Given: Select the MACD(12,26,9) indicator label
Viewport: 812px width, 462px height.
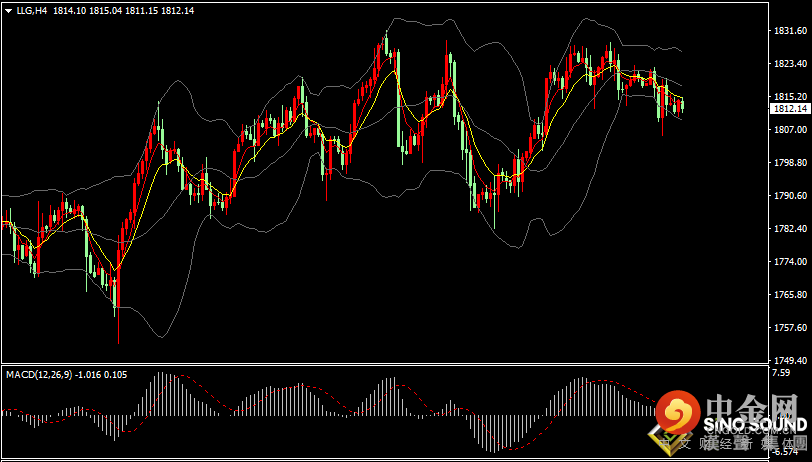Looking at the screenshot, I should click(40, 374).
